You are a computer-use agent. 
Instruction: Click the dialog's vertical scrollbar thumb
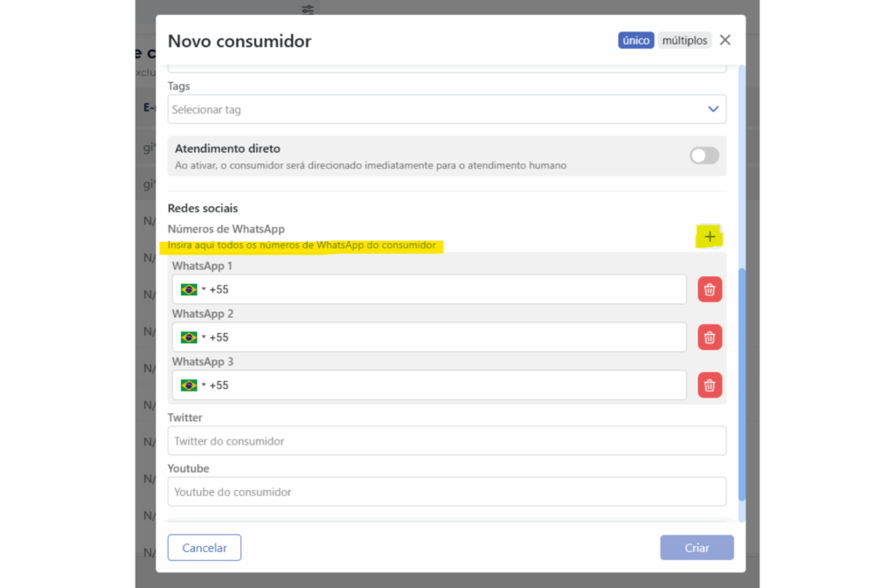(742, 384)
